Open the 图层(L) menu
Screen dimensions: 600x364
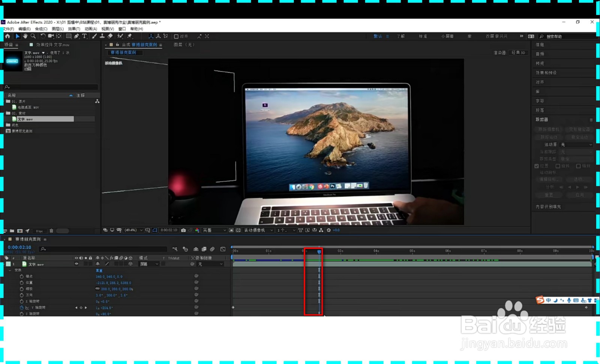pyautogui.click(x=58, y=29)
